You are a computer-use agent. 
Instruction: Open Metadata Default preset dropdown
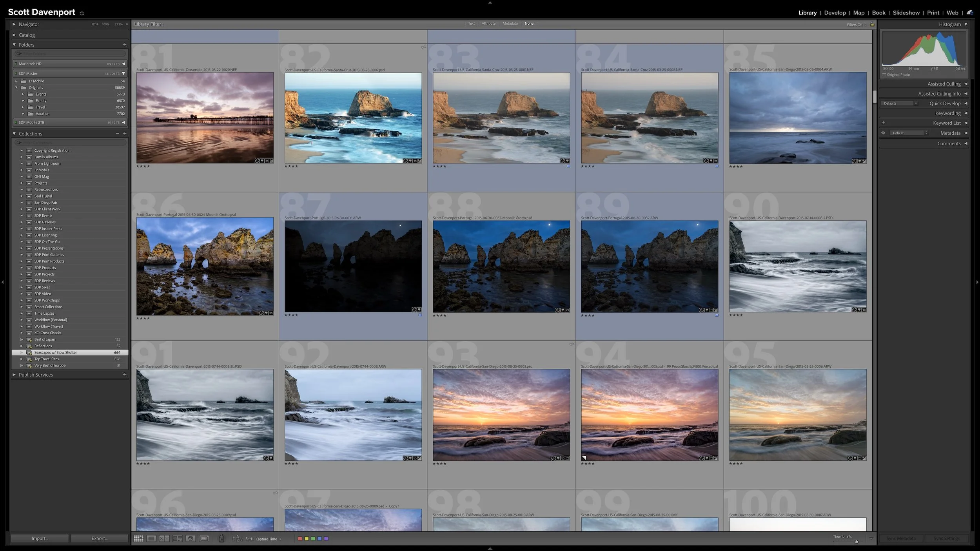pos(909,133)
